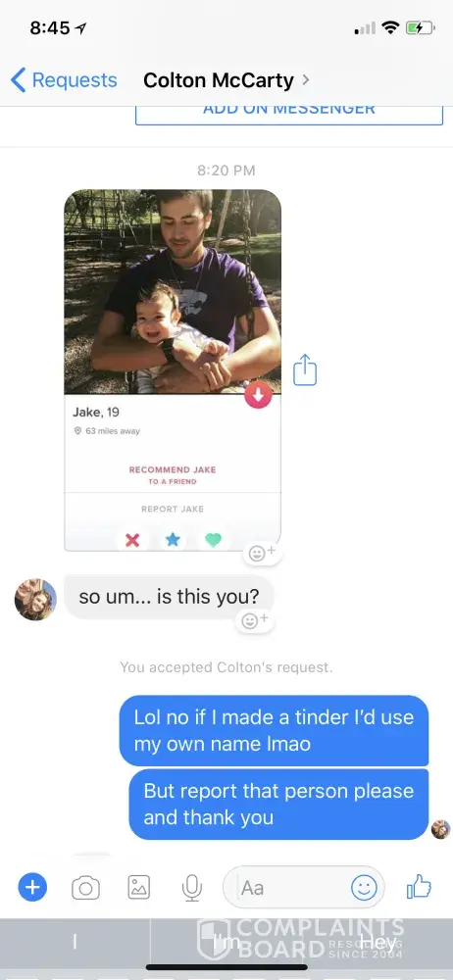The width and height of the screenshot is (453, 980).
Task: Expand Colton McCarty contact details chevron
Action: 305,80
